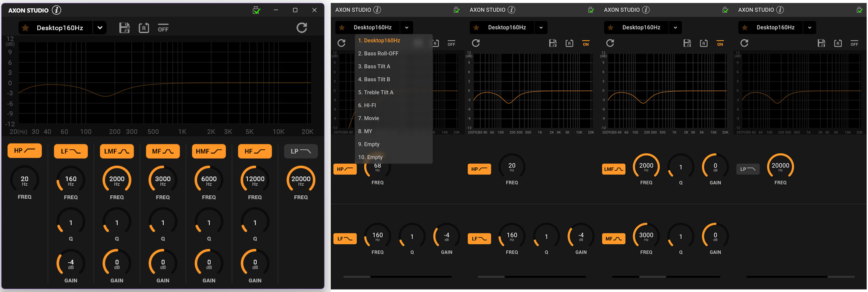Image resolution: width=868 pixels, height=292 pixels.
Task: Click the horizontal scrollbar at the bottom of the LP band panel
Action: 800,277
